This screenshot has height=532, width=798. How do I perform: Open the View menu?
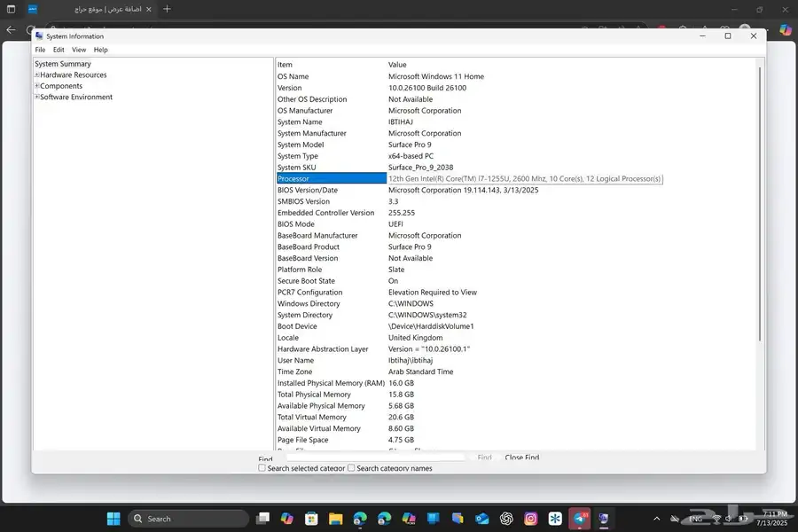(x=79, y=50)
